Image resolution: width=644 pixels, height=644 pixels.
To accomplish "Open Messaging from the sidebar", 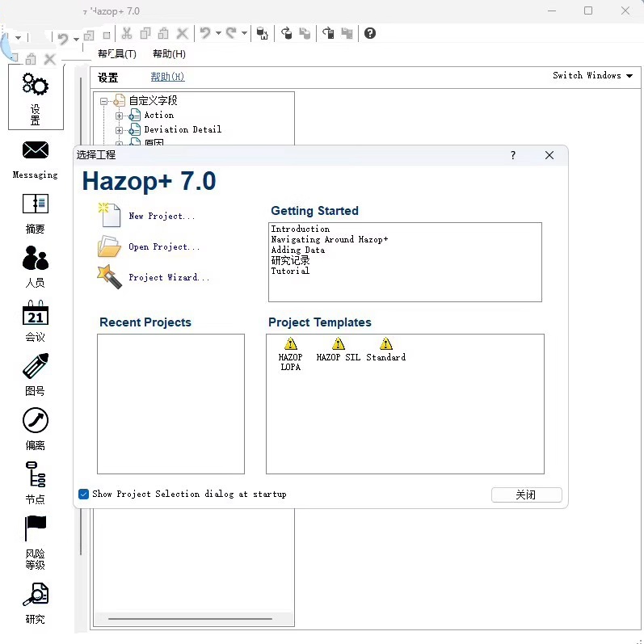I will click(36, 160).
